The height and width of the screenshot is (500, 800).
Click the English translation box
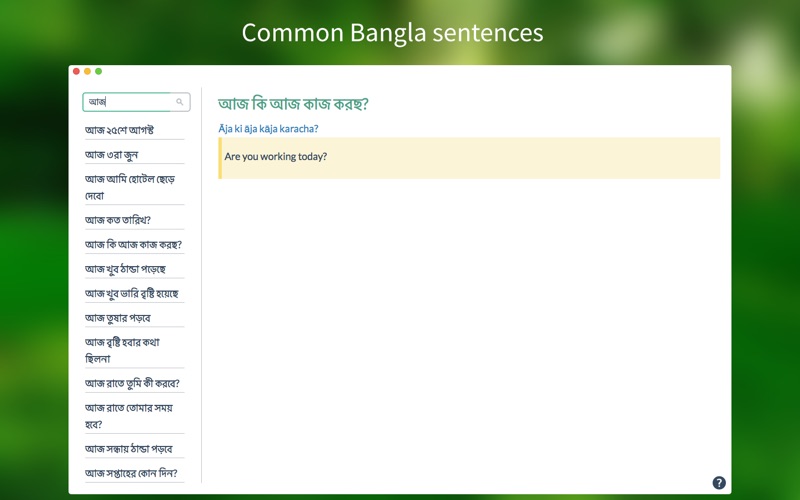469,157
